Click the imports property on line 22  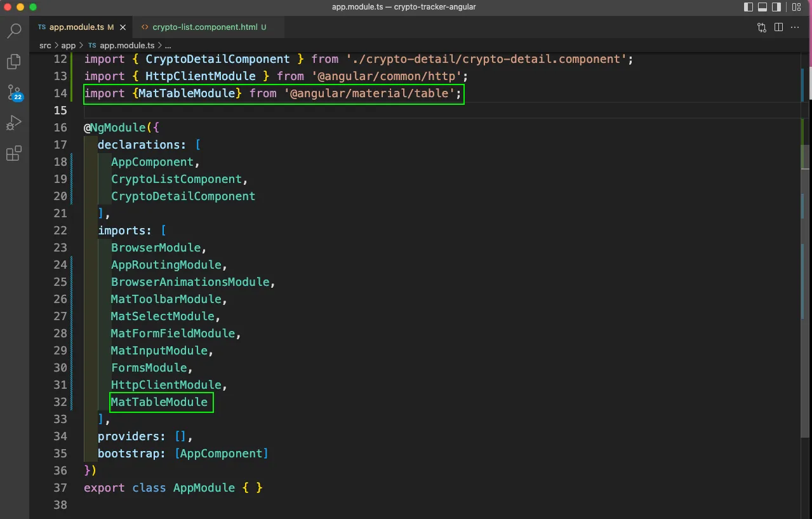click(x=122, y=231)
